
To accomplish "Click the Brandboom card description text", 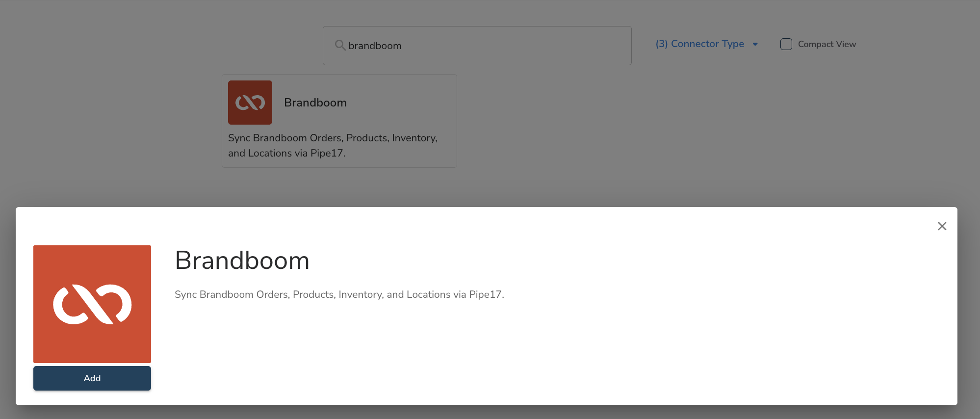I will click(333, 146).
